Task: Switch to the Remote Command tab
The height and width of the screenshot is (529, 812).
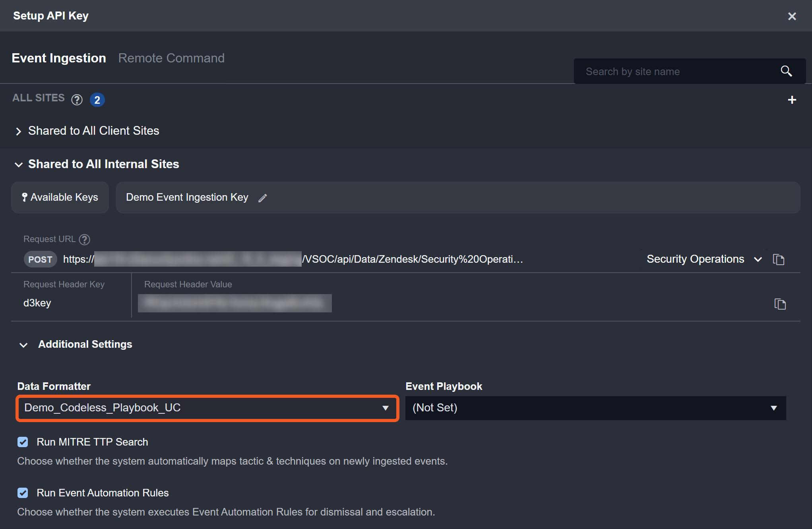Action: click(x=171, y=58)
